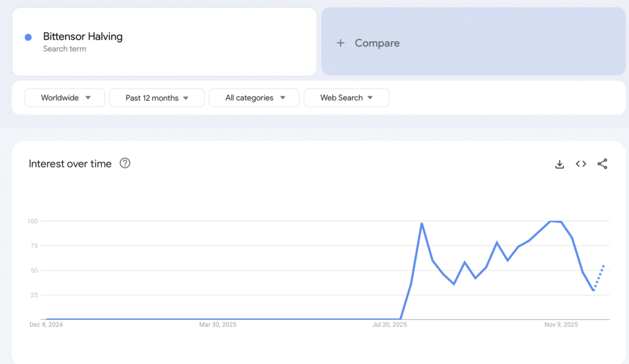
Task: Click the 100 value on the y-axis
Action: 32,221
